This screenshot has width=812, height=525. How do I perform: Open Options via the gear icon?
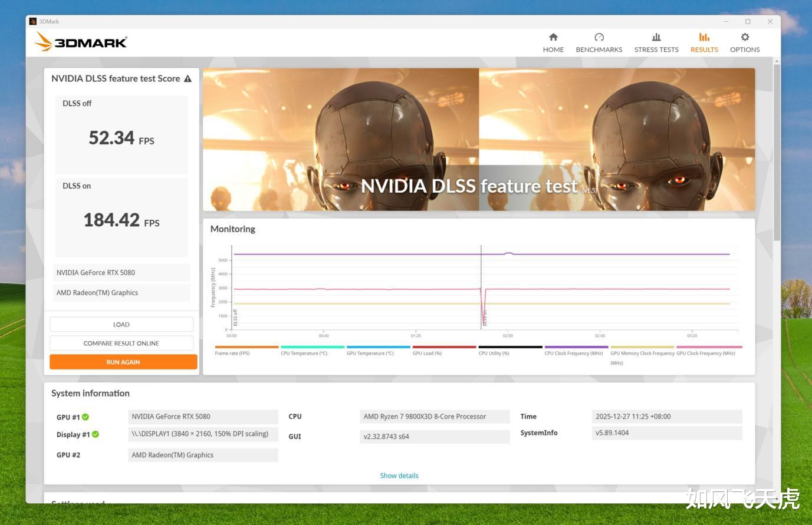point(745,37)
